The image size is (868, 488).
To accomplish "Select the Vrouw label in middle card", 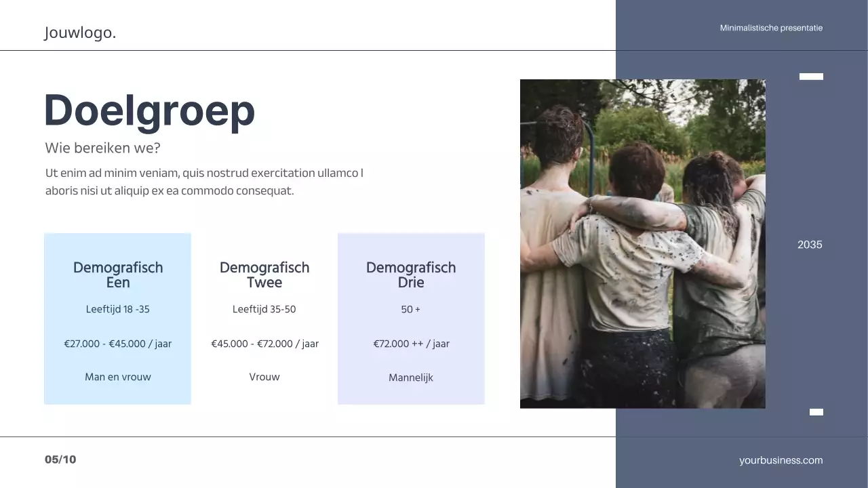I will 264,376.
